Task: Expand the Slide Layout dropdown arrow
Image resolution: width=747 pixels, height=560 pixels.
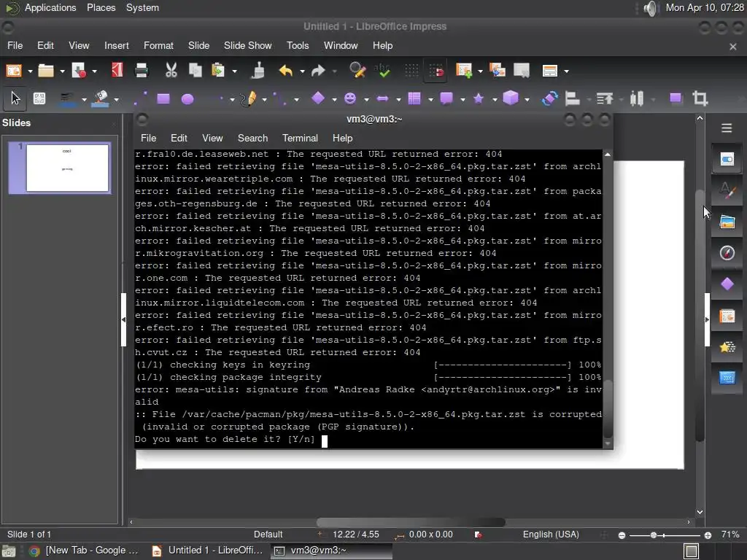Action: point(566,71)
